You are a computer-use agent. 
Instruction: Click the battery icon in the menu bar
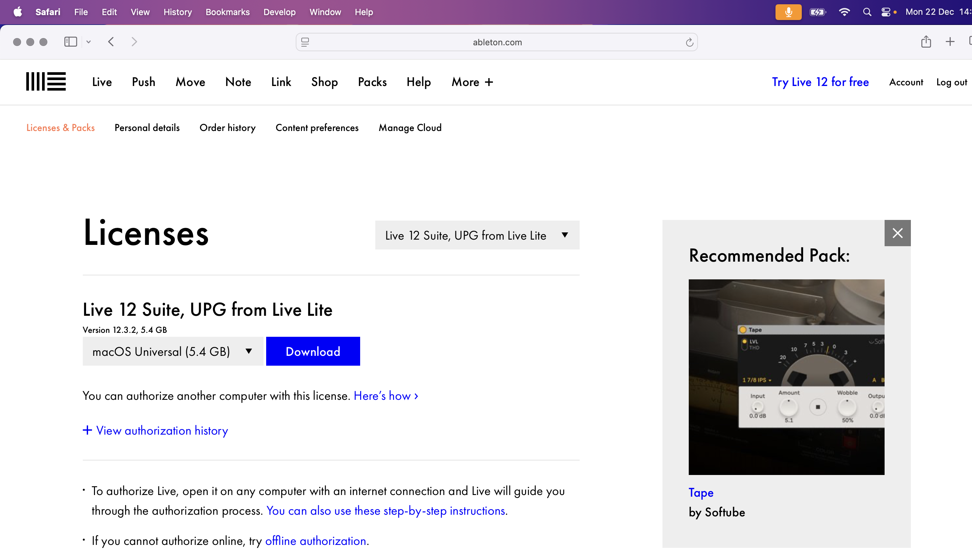[818, 12]
